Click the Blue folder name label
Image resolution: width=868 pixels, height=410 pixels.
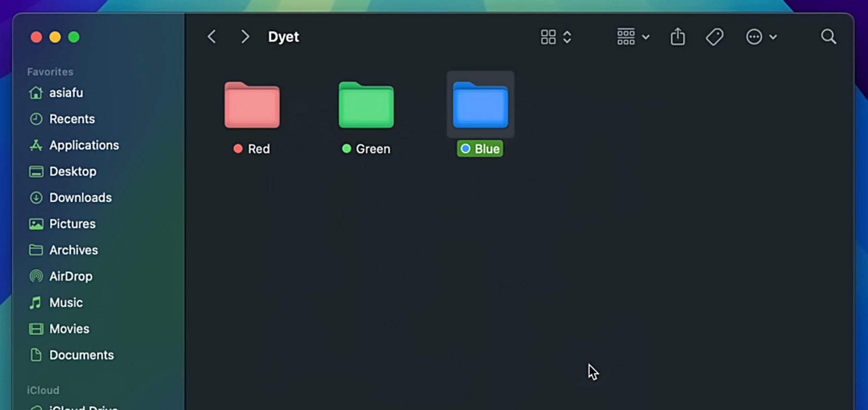point(487,149)
